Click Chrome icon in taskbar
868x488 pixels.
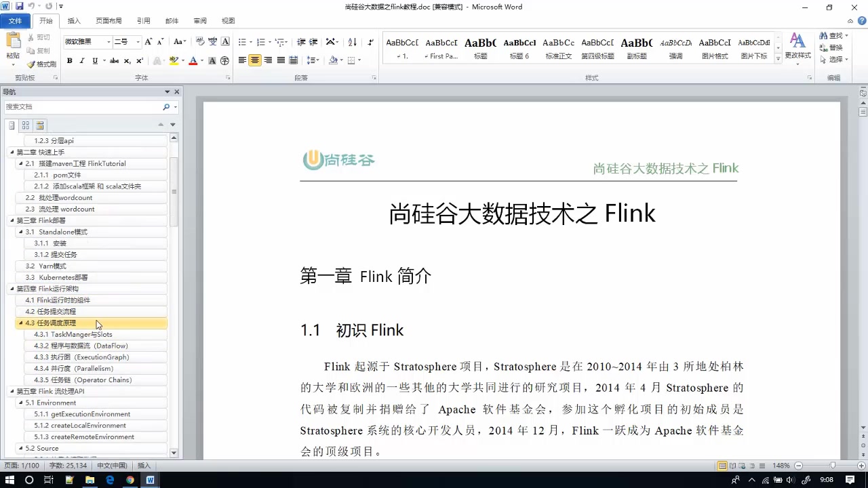point(130,480)
